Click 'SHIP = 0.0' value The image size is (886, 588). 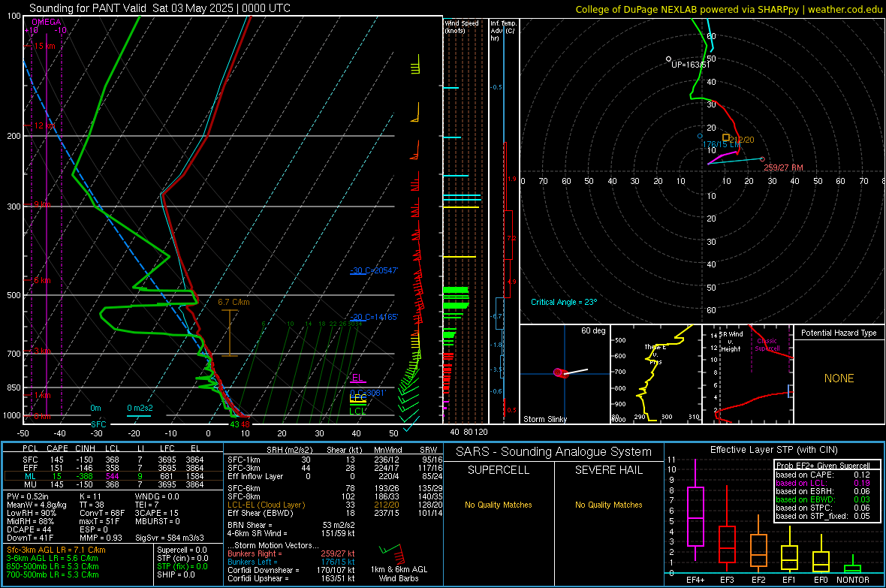pyautogui.click(x=176, y=574)
